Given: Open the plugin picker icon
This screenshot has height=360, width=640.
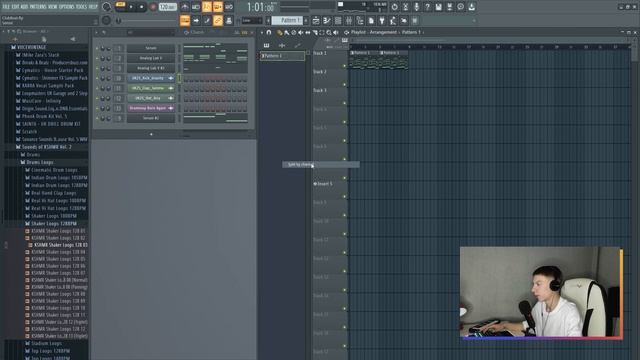Looking at the screenshot, I should pyautogui.click(x=382, y=20).
